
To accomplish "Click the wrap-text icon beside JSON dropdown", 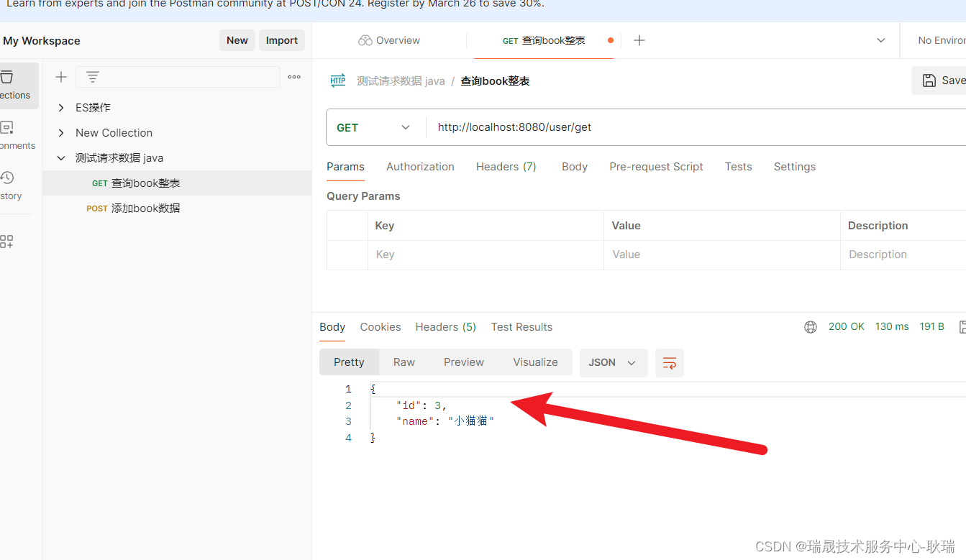I will [x=669, y=363].
